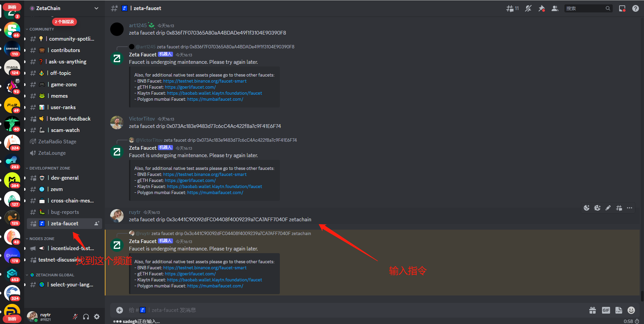Open BNB Faucet link in first bot reply
The height and width of the screenshot is (324, 644).
(x=205, y=81)
